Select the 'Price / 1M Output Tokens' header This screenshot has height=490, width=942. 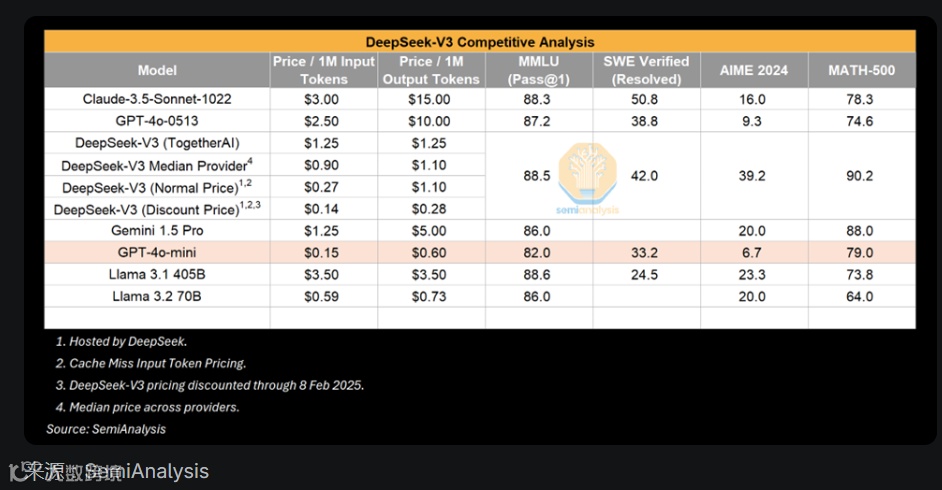coord(431,70)
